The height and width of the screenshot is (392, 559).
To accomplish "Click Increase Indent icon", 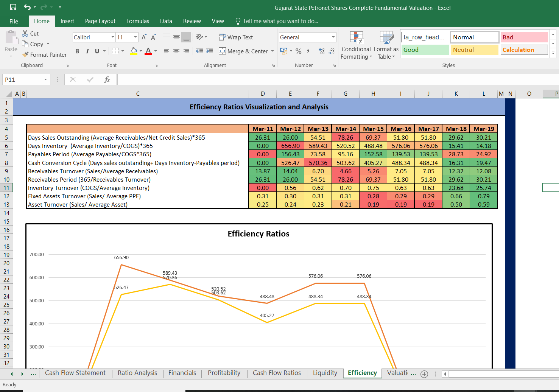I will (x=209, y=51).
